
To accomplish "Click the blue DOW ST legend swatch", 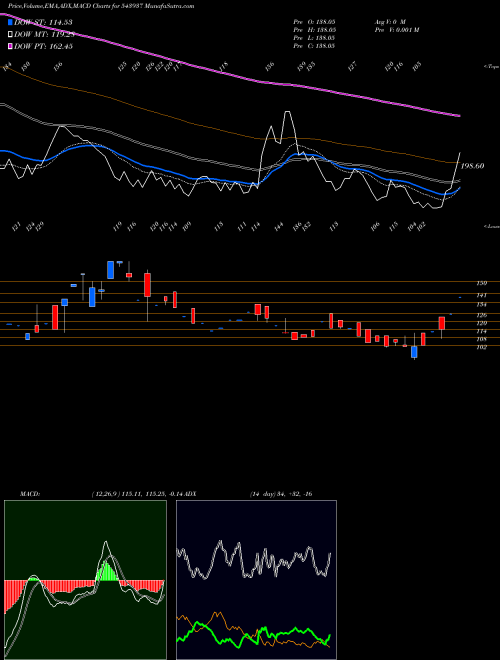I will [11, 22].
